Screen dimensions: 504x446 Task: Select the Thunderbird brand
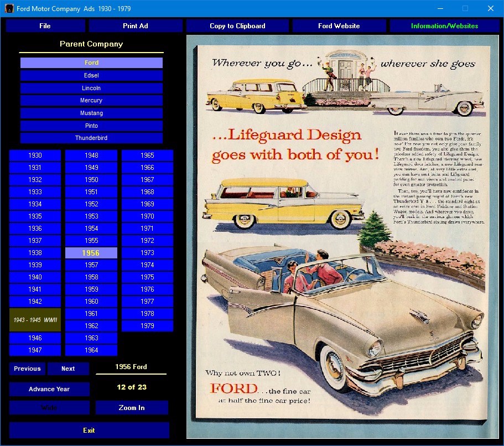point(91,138)
